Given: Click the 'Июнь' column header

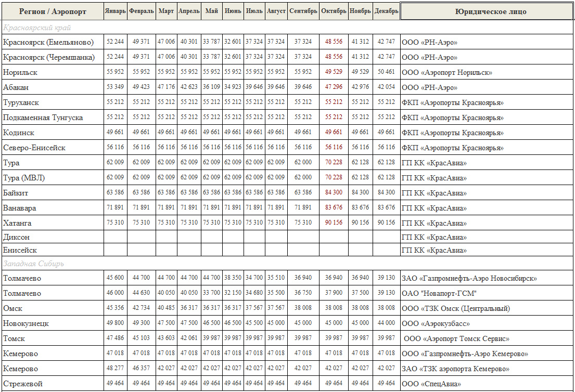Looking at the screenshot, I should point(233,11).
